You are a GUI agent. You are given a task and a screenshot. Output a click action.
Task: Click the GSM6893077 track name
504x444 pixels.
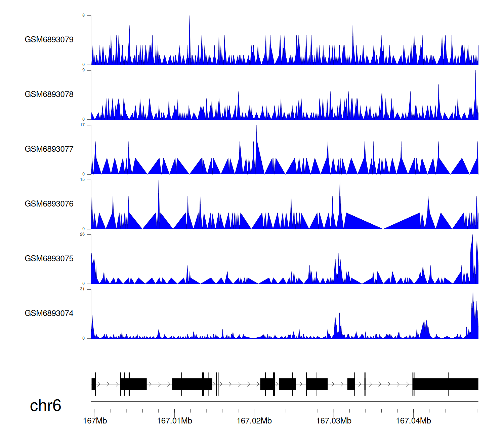[49, 149]
